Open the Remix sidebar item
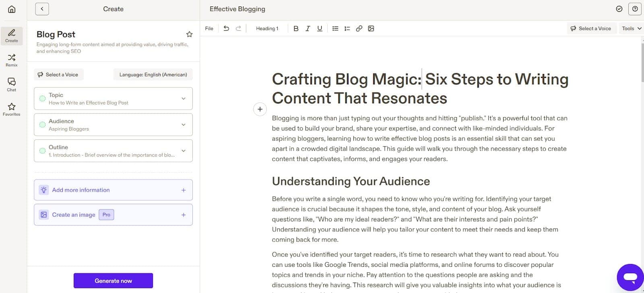 [12, 60]
